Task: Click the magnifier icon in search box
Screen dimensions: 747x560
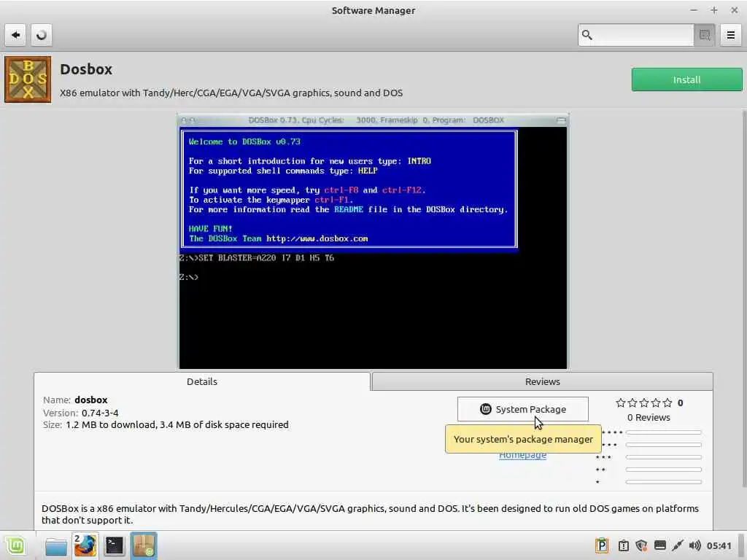Action: click(x=587, y=35)
